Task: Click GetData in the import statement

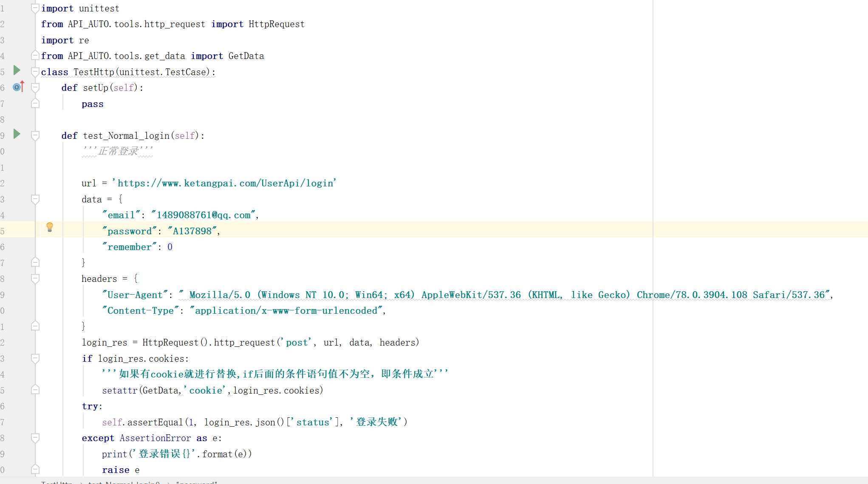Action: click(246, 56)
